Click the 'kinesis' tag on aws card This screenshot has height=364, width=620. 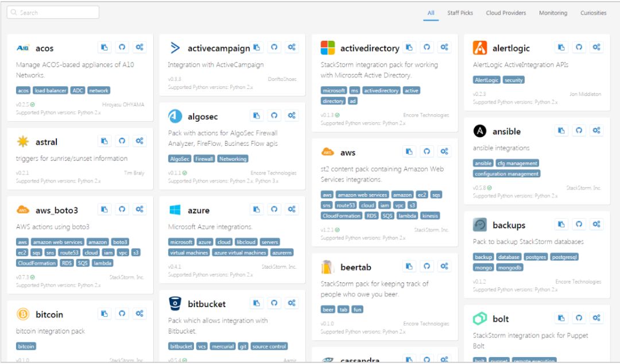(430, 216)
